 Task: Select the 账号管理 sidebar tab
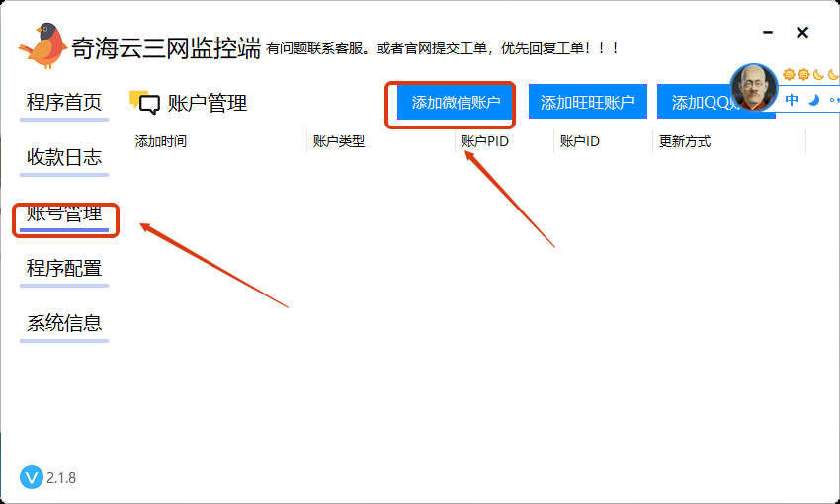pos(64,213)
